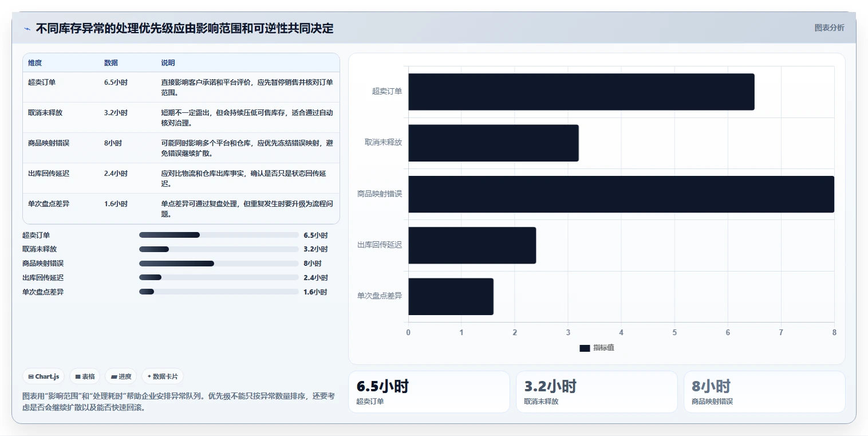The image size is (868, 436).
Task: Click the 图表分析 label in header
Action: [x=829, y=28]
